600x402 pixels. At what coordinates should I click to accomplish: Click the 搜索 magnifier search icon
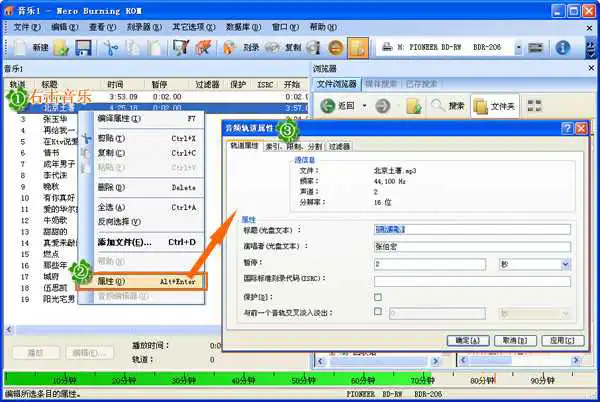[438, 105]
